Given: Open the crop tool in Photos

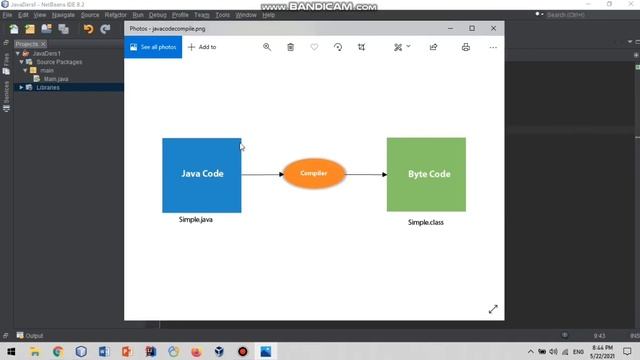Looking at the screenshot, I should tap(362, 47).
